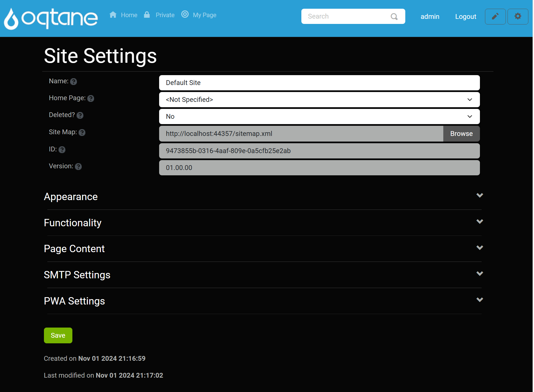The image size is (534, 392).
Task: Click the admin profile link
Action: [x=430, y=17]
